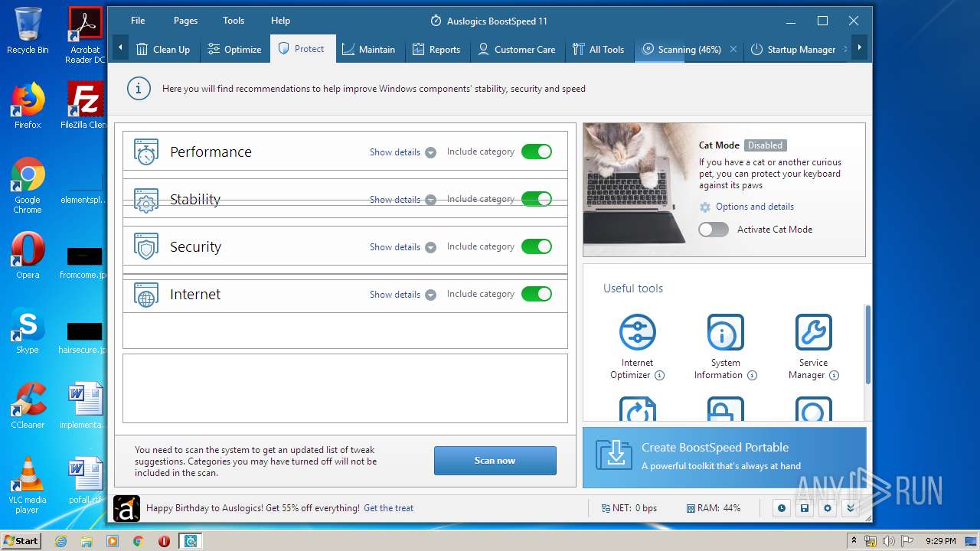
Task: Expand Show details for Stability
Action: click(x=403, y=200)
